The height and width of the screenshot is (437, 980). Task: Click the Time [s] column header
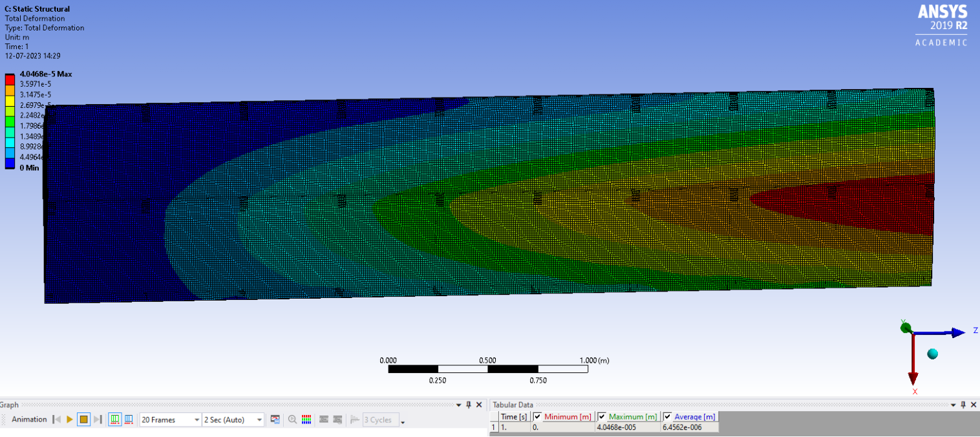pos(514,417)
